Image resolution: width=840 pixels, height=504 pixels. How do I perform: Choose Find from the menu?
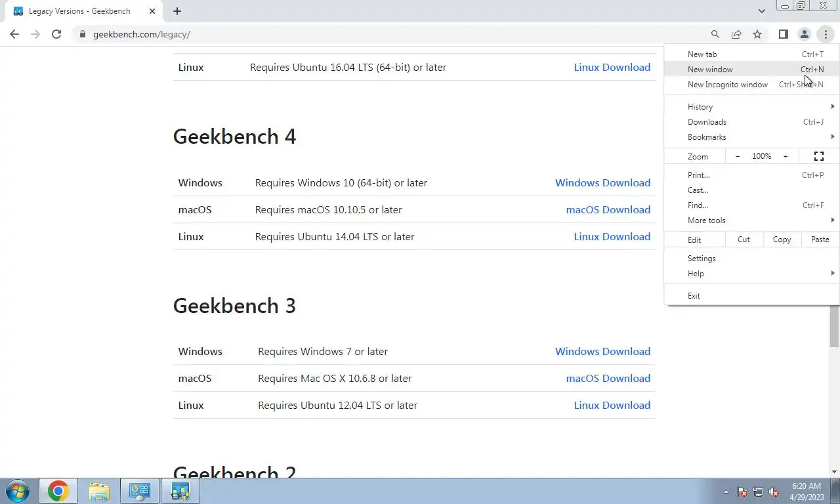pyautogui.click(x=752, y=205)
